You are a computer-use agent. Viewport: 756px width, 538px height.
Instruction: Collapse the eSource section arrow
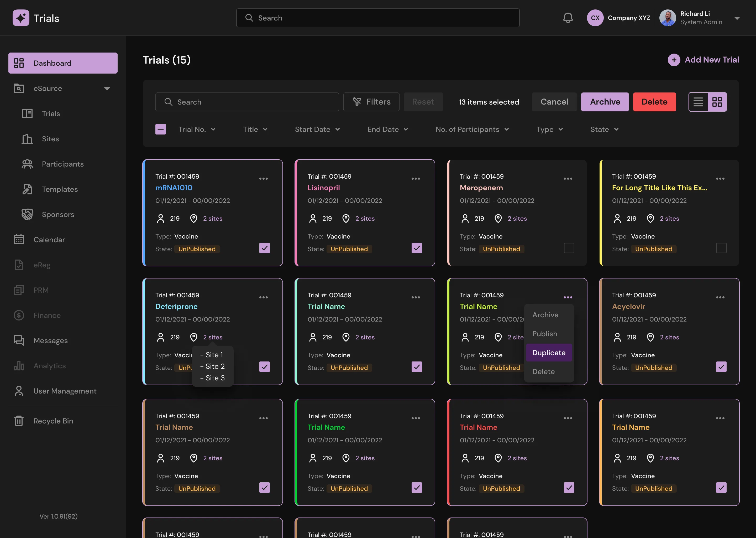click(x=107, y=89)
